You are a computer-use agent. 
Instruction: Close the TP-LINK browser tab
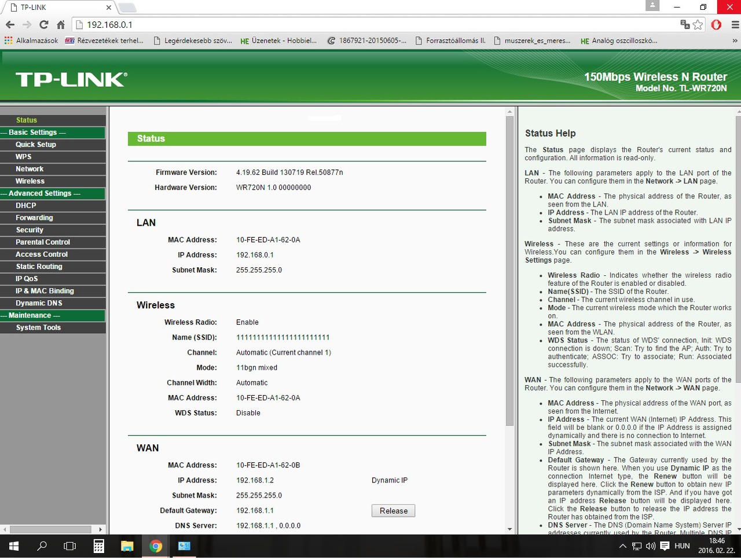coord(108,8)
